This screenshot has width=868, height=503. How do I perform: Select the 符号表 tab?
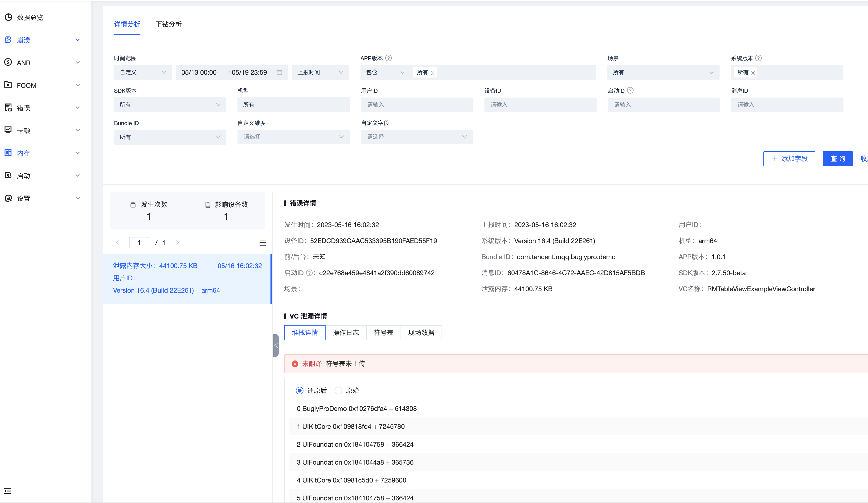[x=383, y=332]
